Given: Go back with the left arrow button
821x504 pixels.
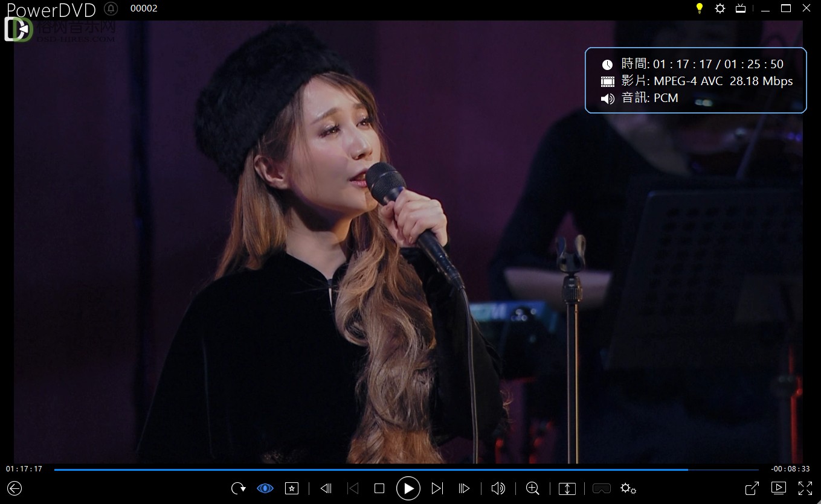Looking at the screenshot, I should tap(14, 488).
